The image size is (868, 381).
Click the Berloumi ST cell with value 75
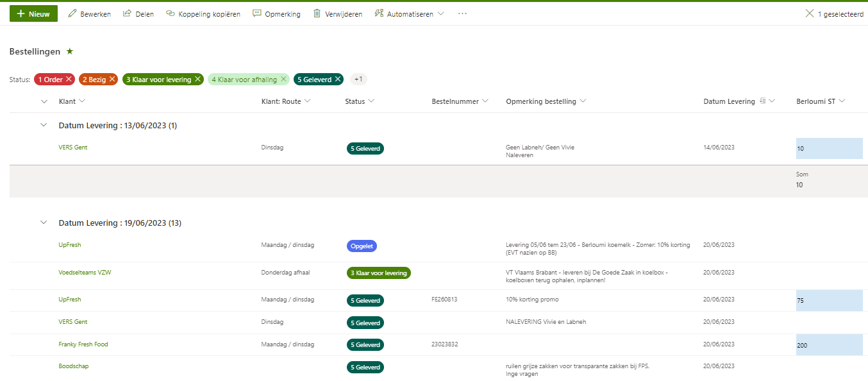(x=830, y=300)
